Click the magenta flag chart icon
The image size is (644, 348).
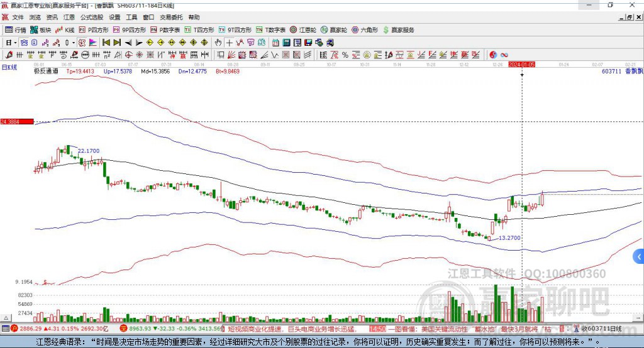(93, 43)
